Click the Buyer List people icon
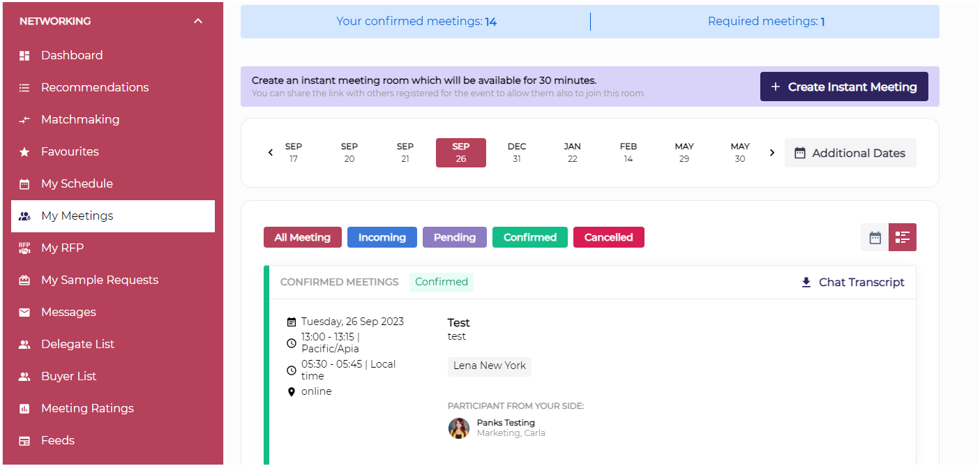The width and height of the screenshot is (980, 466). click(24, 377)
